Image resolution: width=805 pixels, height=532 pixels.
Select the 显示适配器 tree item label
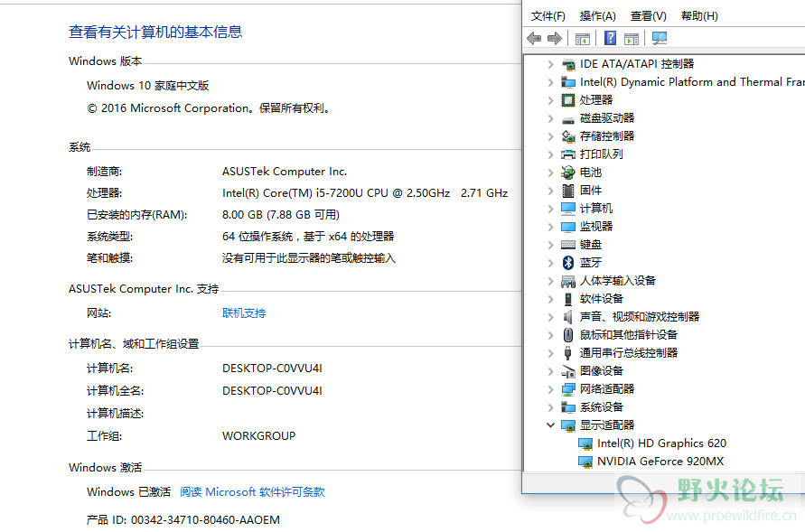click(607, 425)
